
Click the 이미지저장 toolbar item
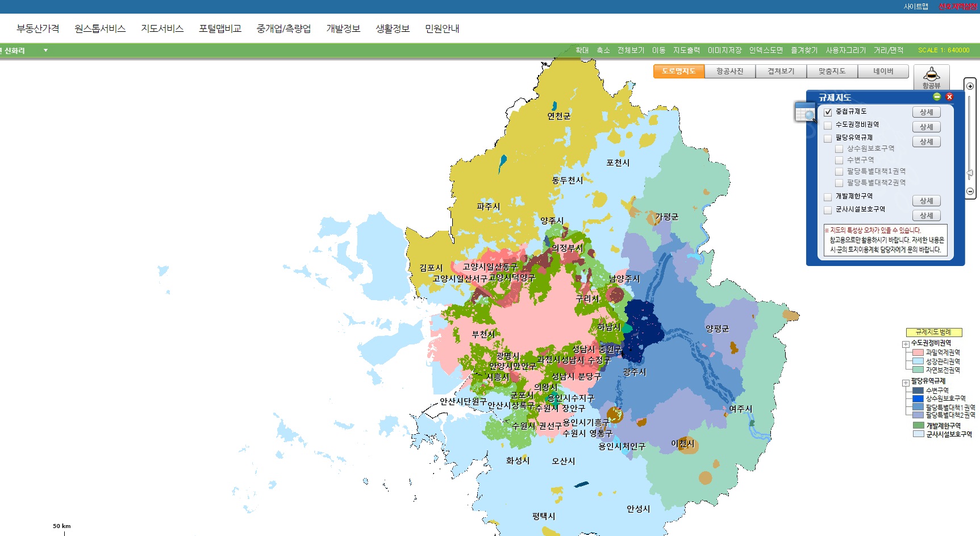(x=724, y=50)
